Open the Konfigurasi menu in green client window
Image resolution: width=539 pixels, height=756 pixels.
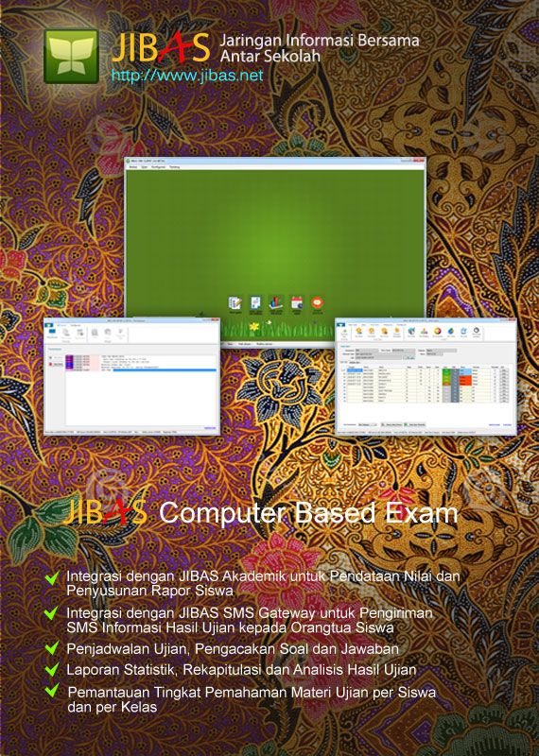(x=158, y=167)
